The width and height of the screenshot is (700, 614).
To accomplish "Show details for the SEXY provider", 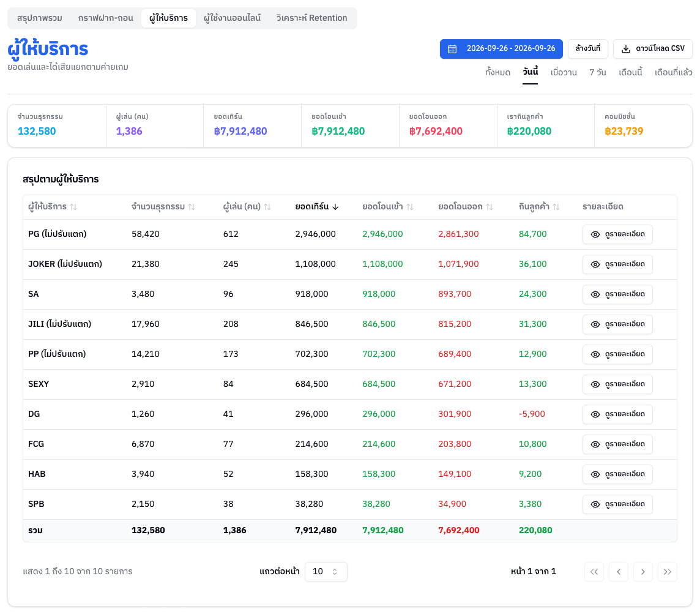I will coord(617,384).
